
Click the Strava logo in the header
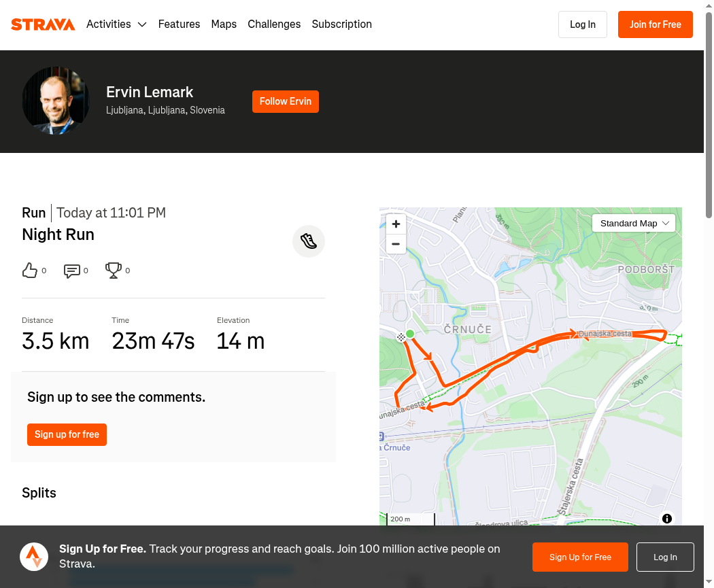coord(43,24)
